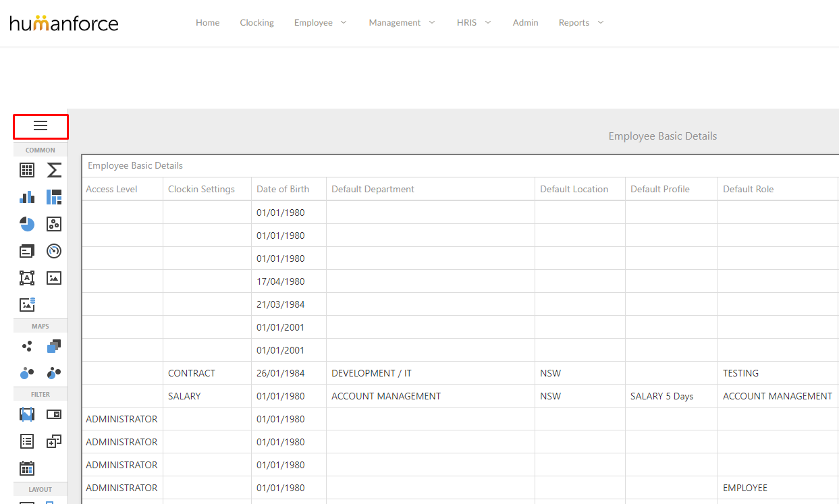
Task: Open the Clocking menu item
Action: coord(256,22)
